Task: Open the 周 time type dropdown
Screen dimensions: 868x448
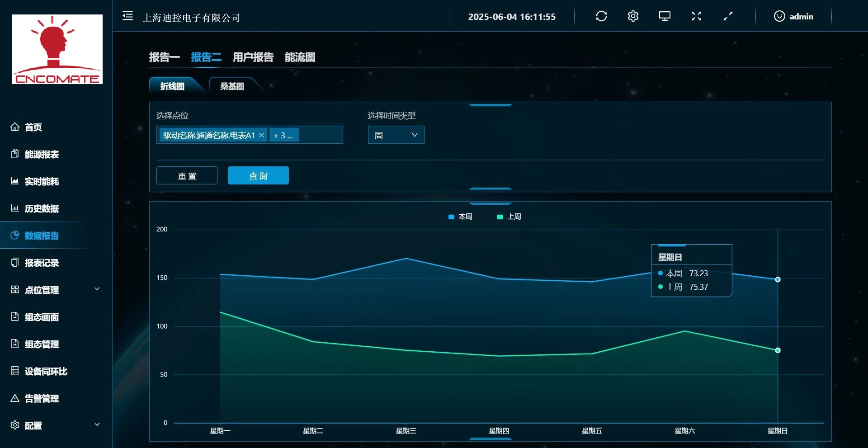Action: point(396,135)
